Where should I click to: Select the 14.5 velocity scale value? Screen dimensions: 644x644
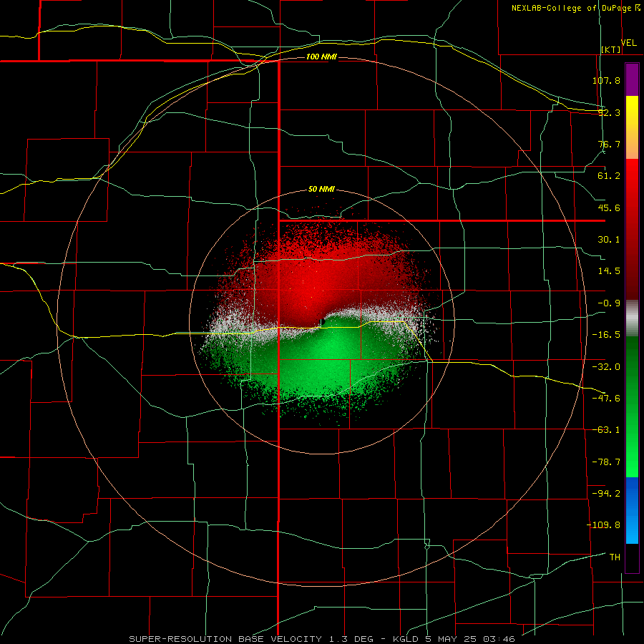pos(609,271)
